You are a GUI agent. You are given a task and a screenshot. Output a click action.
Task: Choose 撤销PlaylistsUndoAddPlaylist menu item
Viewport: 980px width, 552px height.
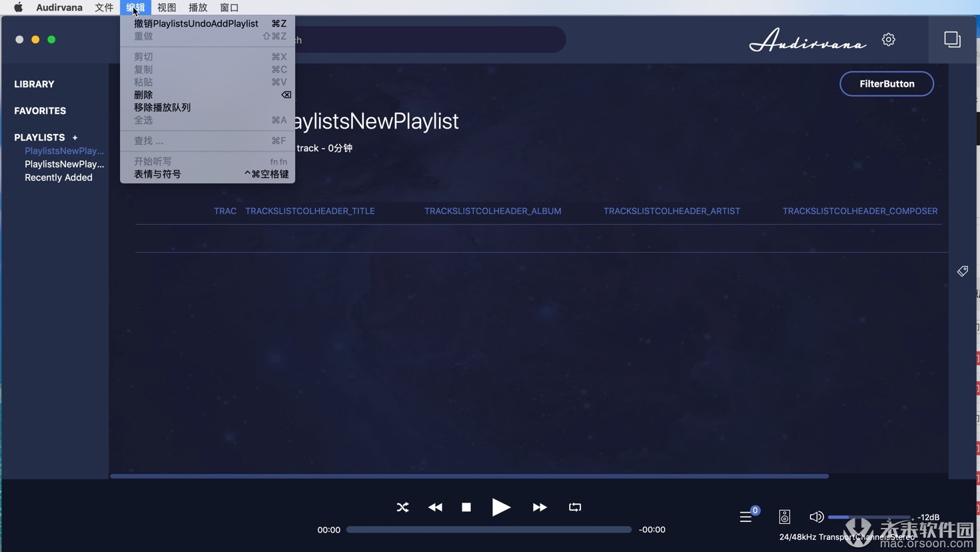click(207, 23)
